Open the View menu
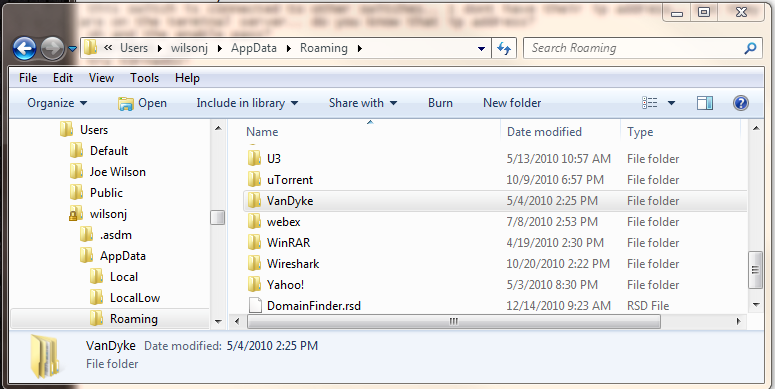 (x=101, y=78)
